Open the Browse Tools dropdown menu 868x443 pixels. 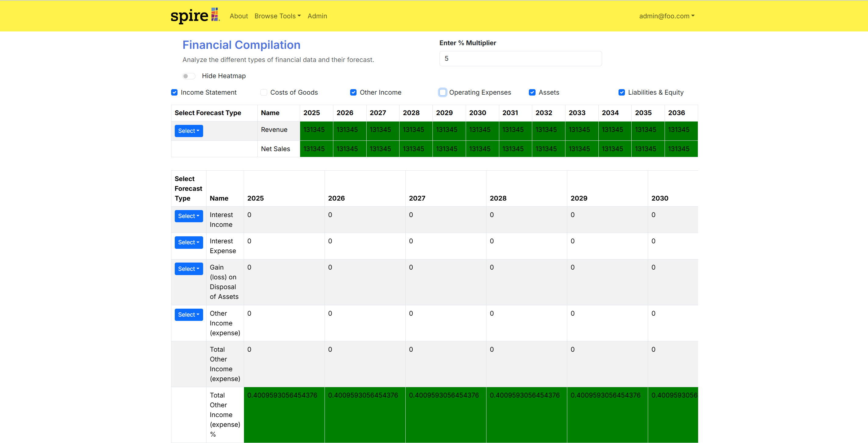click(x=278, y=16)
